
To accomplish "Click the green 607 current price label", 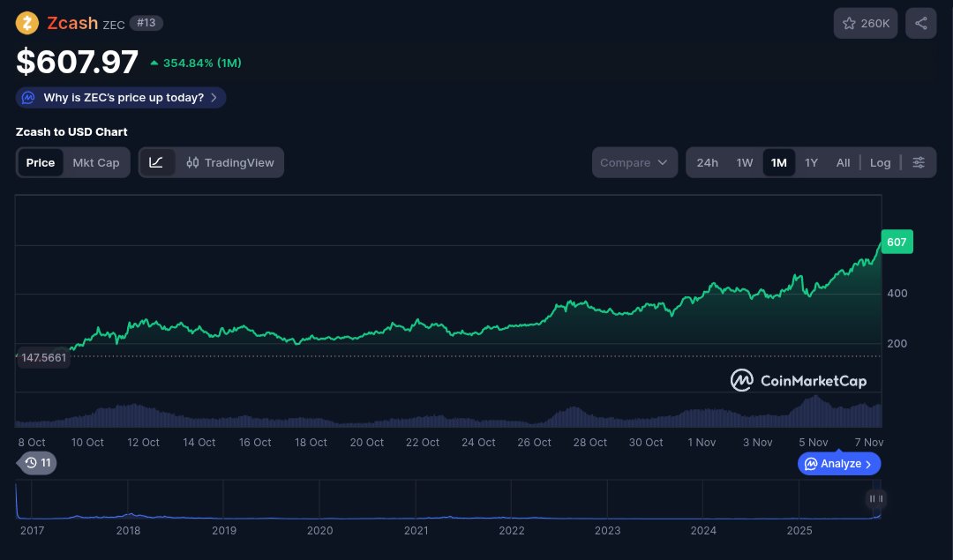I will 897,242.
